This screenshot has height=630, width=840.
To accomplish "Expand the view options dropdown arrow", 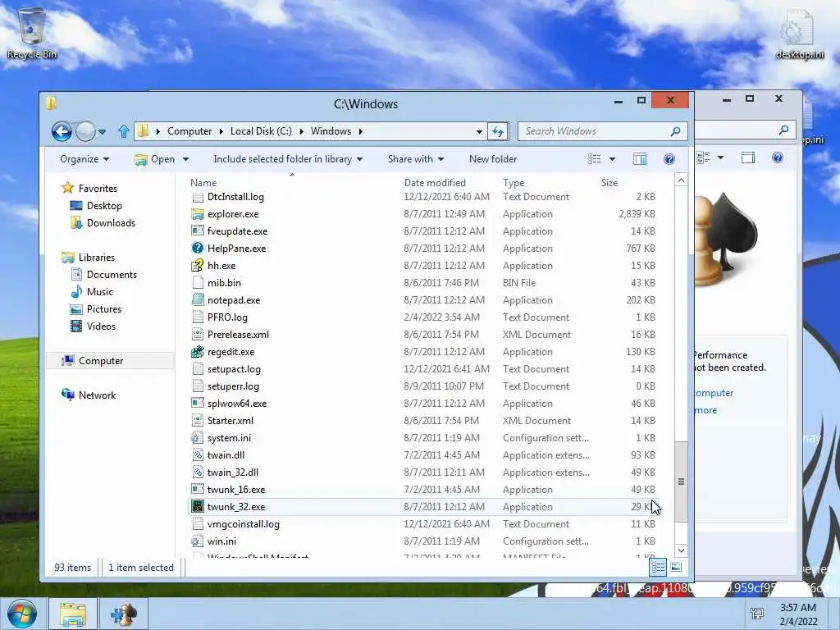I will (612, 159).
